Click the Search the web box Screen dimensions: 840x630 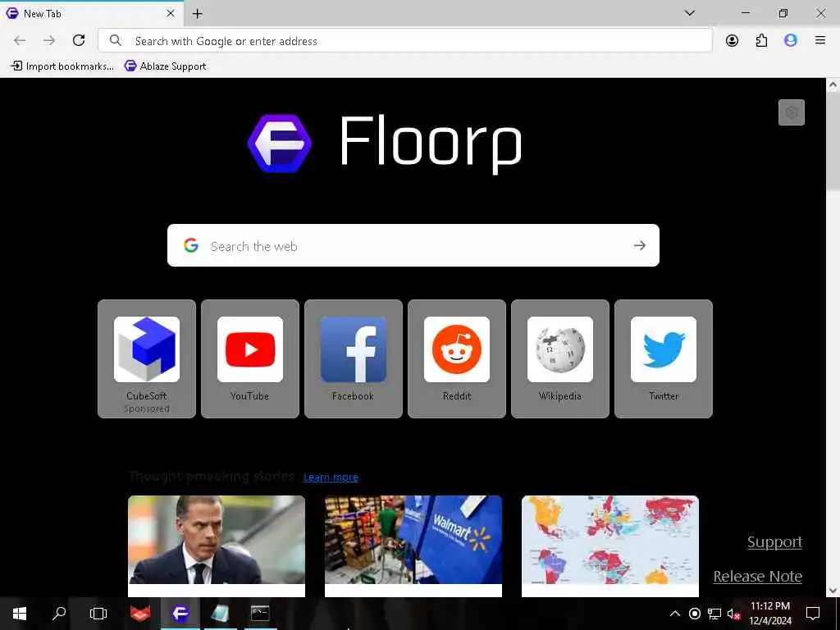(x=413, y=245)
